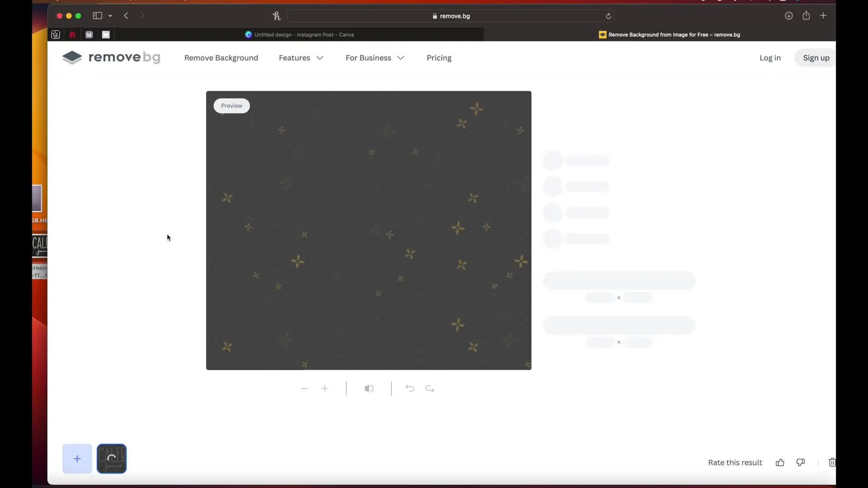Image resolution: width=868 pixels, height=488 pixels.
Task: Click the Remove Background nav link
Action: click(x=221, y=58)
